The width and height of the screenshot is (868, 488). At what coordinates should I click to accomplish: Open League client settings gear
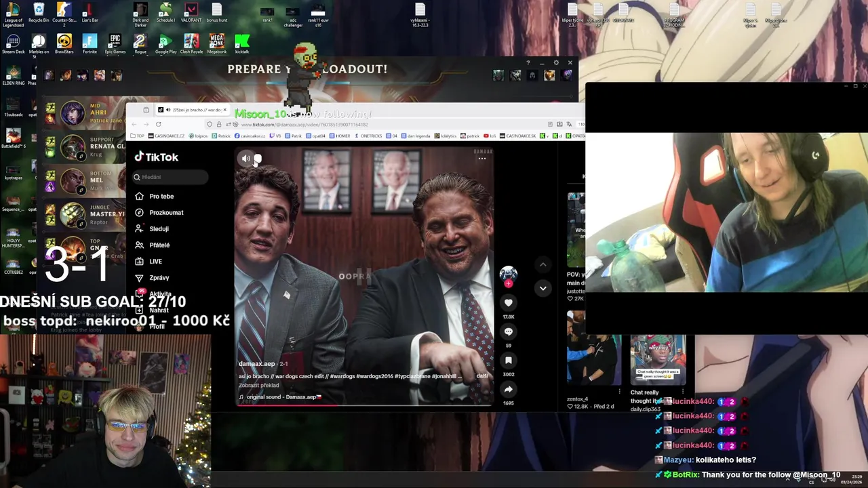556,63
